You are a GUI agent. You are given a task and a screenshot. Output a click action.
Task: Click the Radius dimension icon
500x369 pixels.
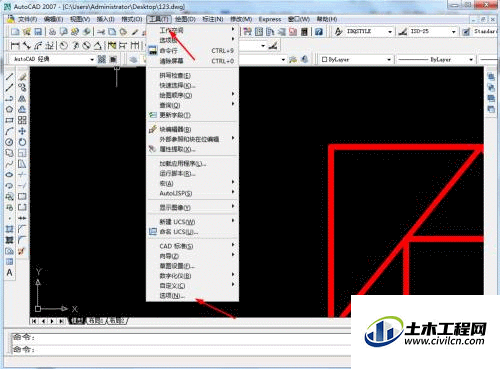(64, 45)
